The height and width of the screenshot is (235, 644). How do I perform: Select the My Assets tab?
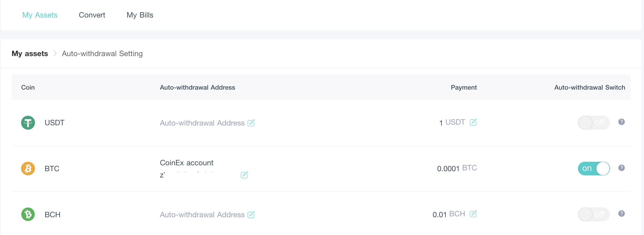click(x=40, y=15)
